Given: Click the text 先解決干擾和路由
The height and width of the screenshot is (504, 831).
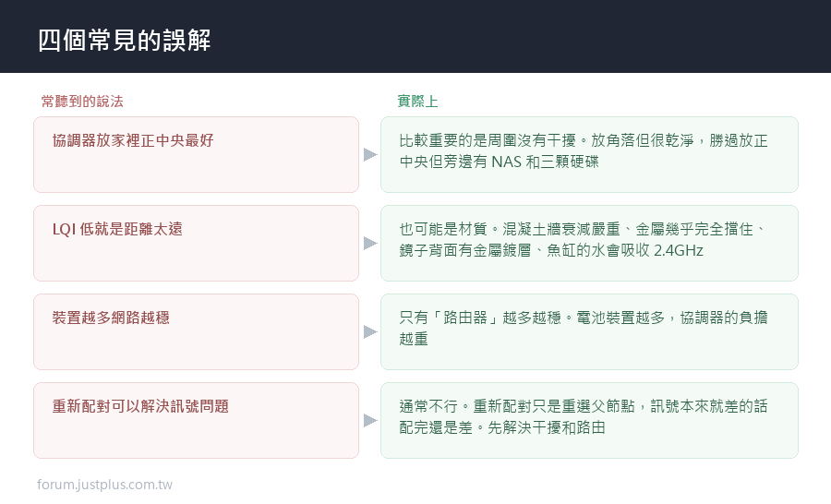Looking at the screenshot, I should click(x=547, y=427).
